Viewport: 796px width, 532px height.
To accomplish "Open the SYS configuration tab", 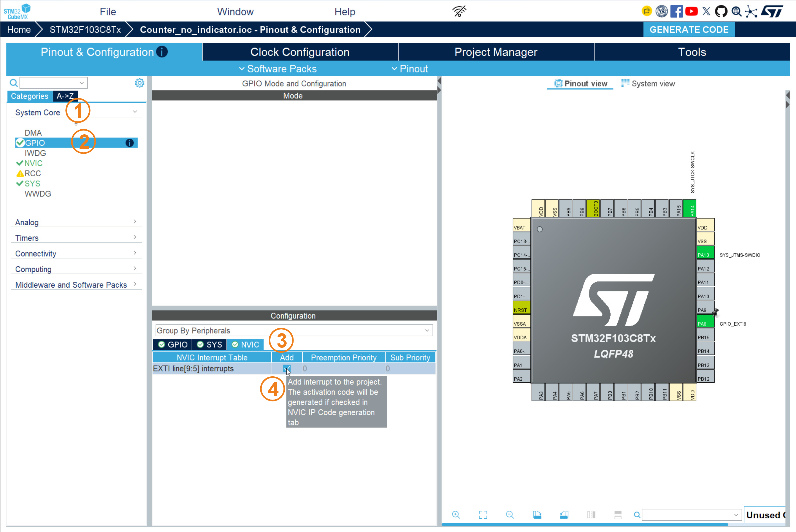I will [x=209, y=345].
